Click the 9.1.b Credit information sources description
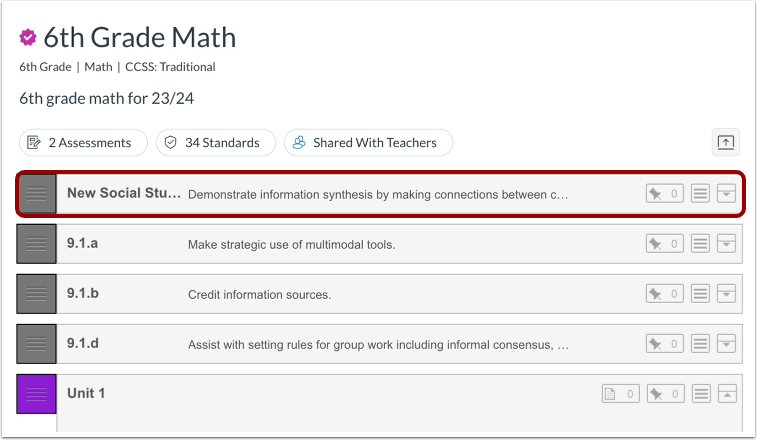757x440 pixels. (259, 295)
